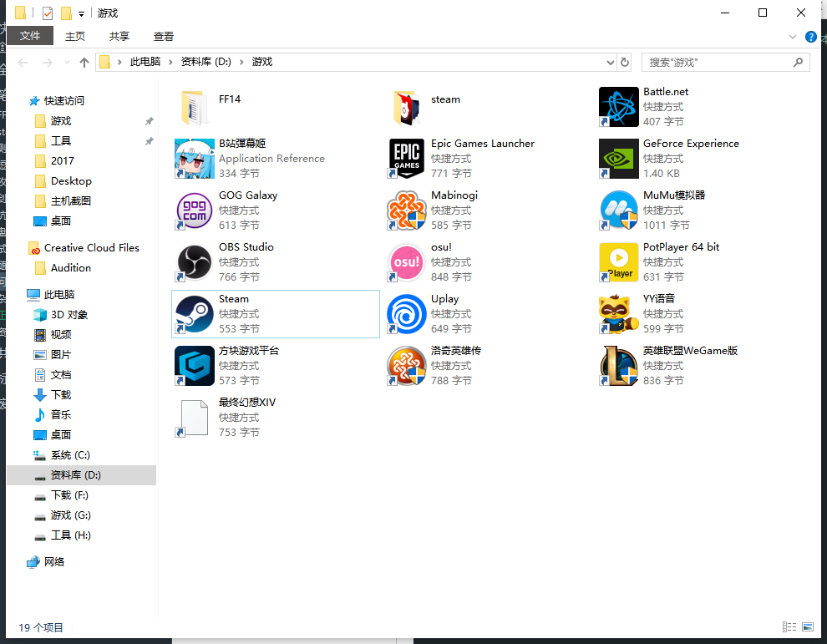Viewport: 827px width, 644px height.
Task: Open the Quick Access Toolbar customize dropdown
Action: coord(81,13)
